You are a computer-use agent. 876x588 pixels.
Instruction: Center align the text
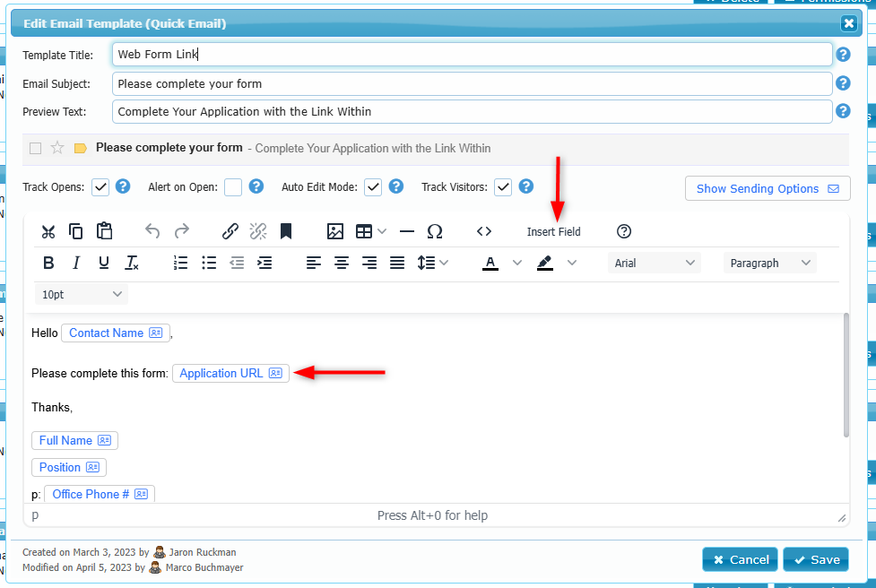[x=342, y=263]
